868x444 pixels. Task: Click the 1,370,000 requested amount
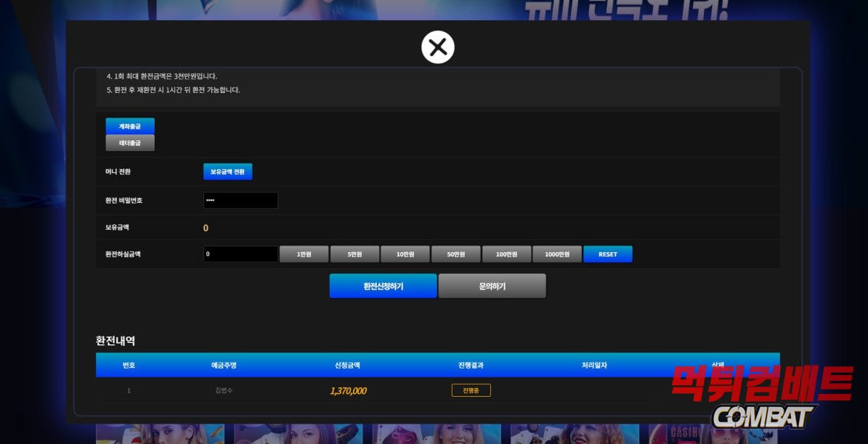(348, 391)
